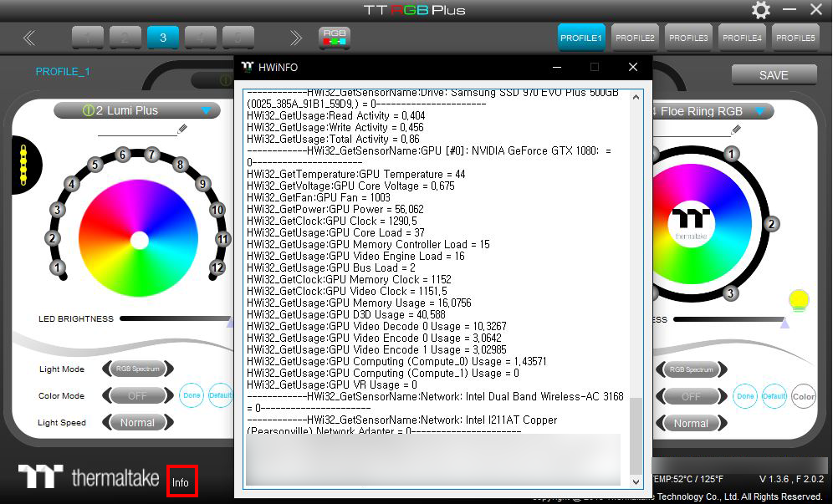Click Done button under Floe Riing
Image resolution: width=833 pixels, height=504 pixels.
[745, 396]
